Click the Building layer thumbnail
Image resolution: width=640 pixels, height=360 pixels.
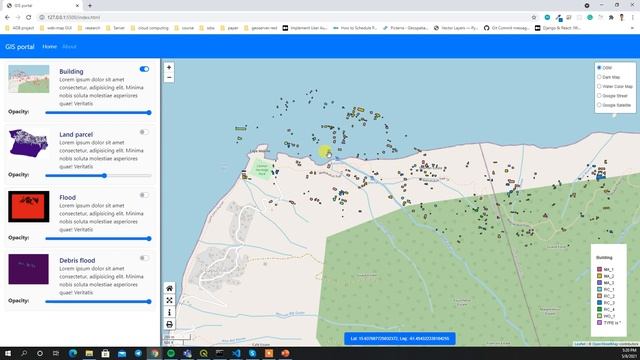pyautogui.click(x=29, y=79)
